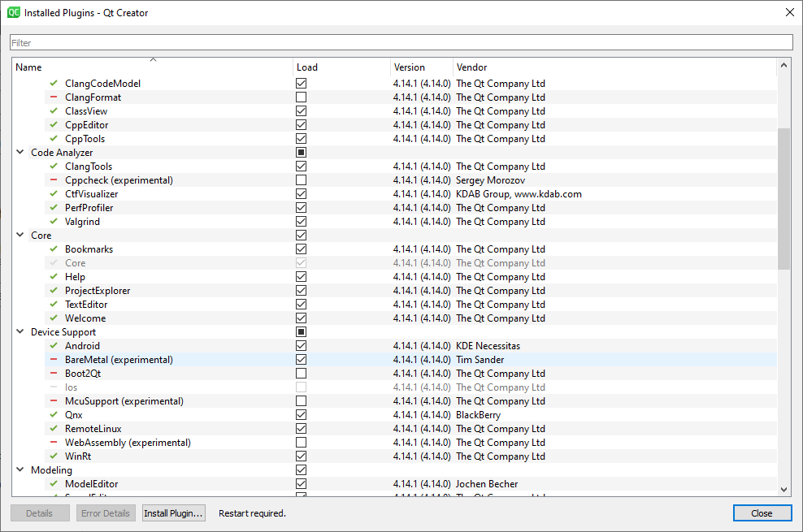Click the green check icon beside Valgrind
803x532 pixels.
54,222
